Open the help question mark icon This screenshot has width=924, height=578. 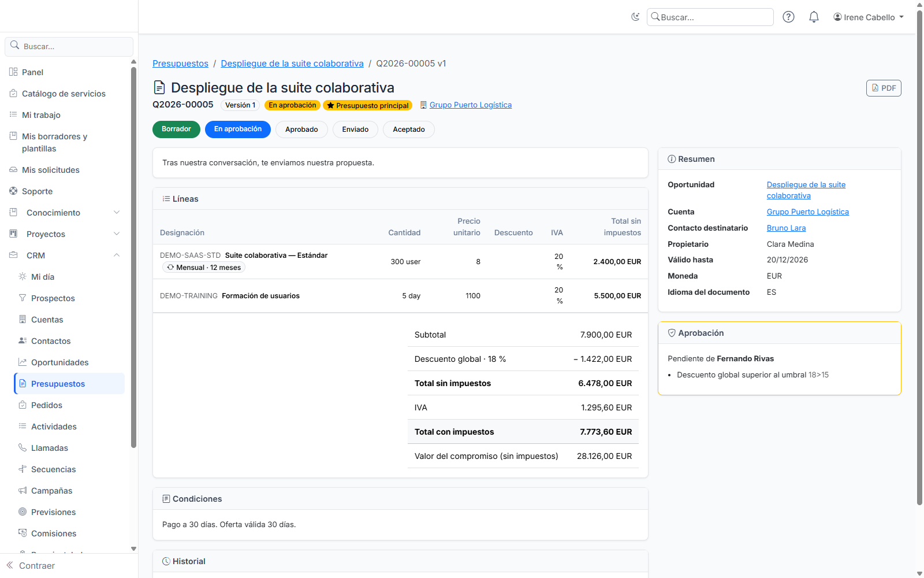coord(788,17)
